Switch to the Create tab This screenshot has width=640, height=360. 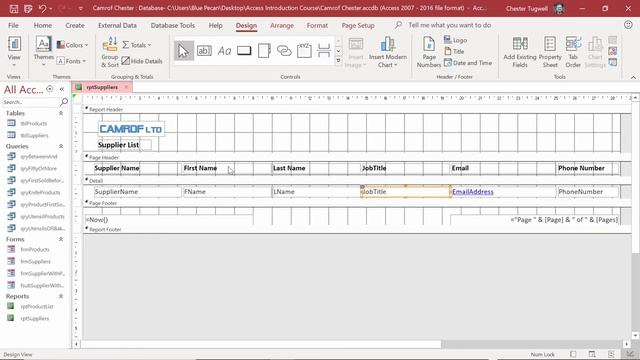(75, 25)
